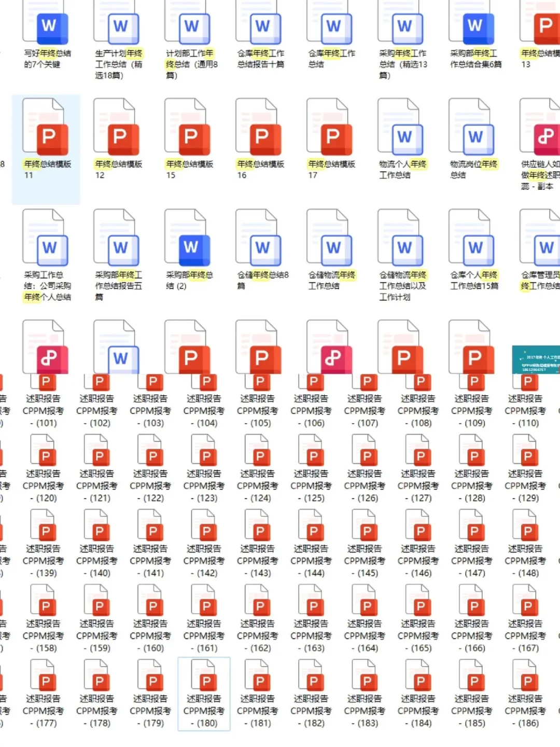Click the Word icon of 物流个人年终工作总结
Viewport: 560px width, 747px height.
401,127
